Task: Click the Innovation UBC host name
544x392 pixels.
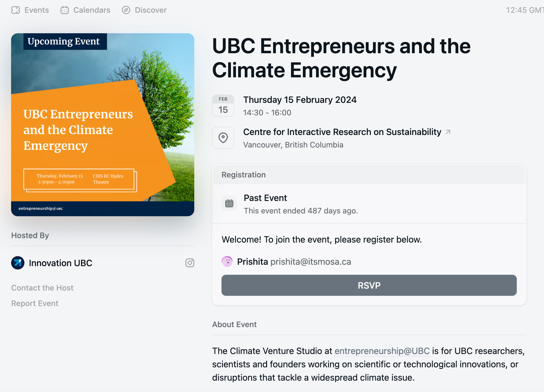Action: point(61,263)
